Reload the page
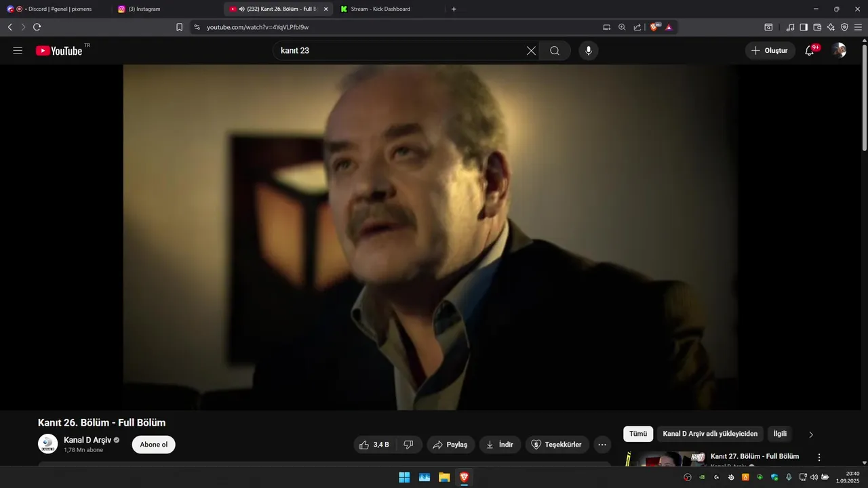This screenshot has width=868, height=488. pos(37,27)
